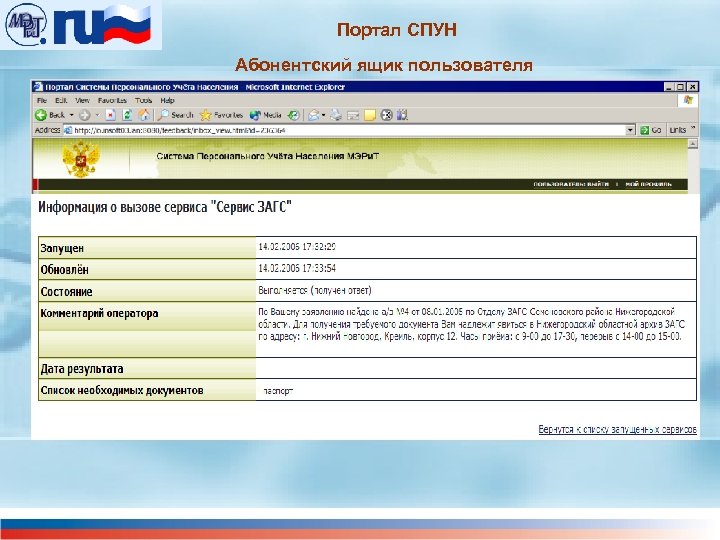The image size is (720, 540).
Task: Open the 'Мой профиль' link
Action: [x=648, y=184]
